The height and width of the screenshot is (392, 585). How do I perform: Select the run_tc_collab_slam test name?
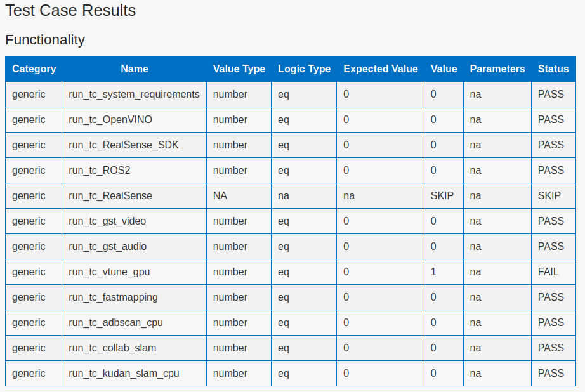[112, 348]
